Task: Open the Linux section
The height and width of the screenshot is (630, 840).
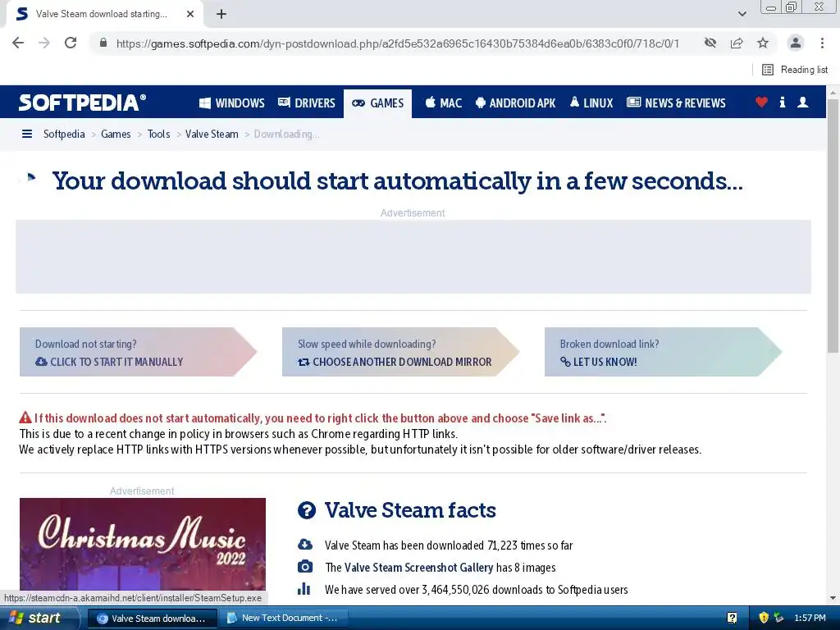Action: (x=591, y=103)
